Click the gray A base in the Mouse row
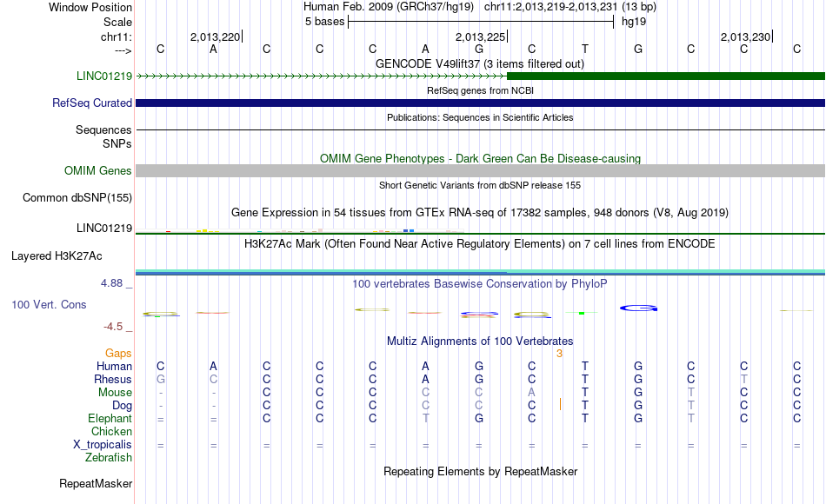 (531, 393)
